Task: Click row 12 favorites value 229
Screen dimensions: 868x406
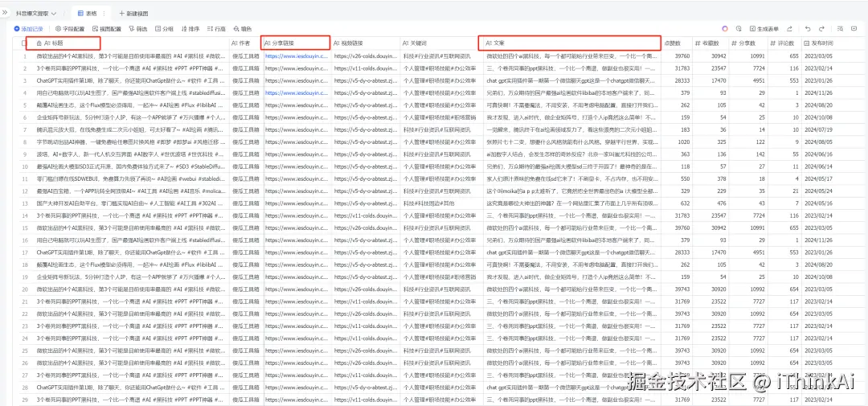Action: 721,190
